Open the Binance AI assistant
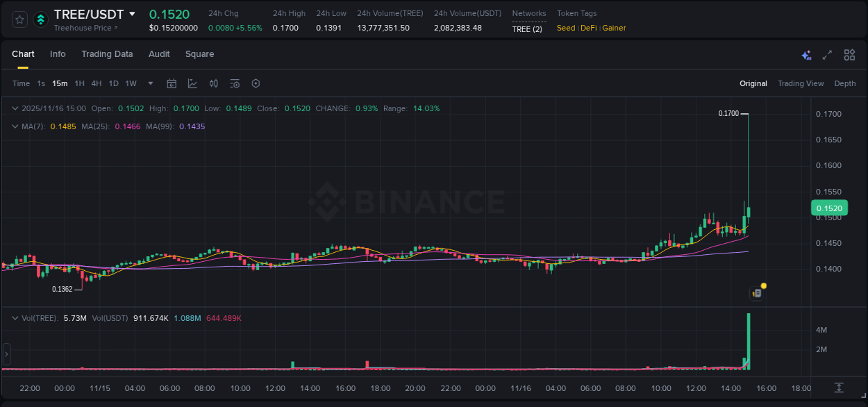Screen dimensions: 868x407 806,55
